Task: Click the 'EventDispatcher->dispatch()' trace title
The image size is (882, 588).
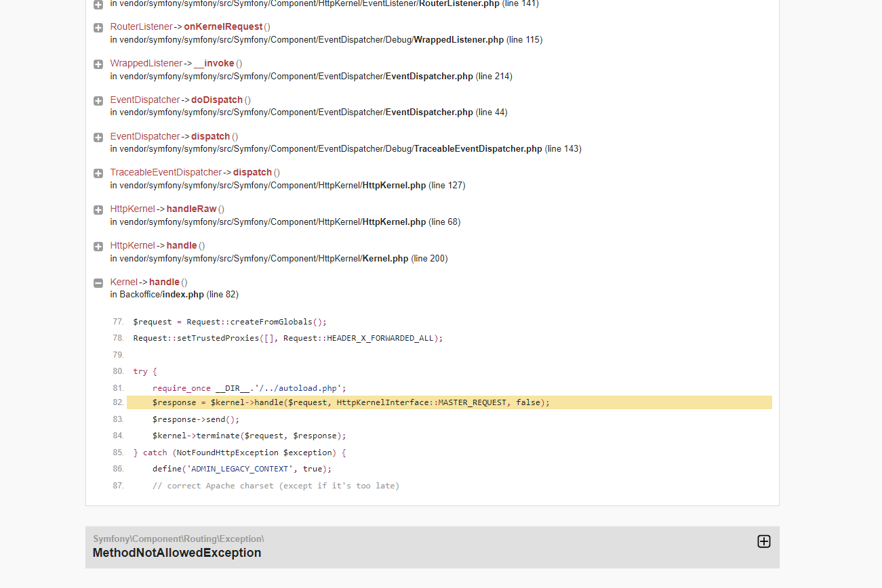Action: tap(174, 136)
